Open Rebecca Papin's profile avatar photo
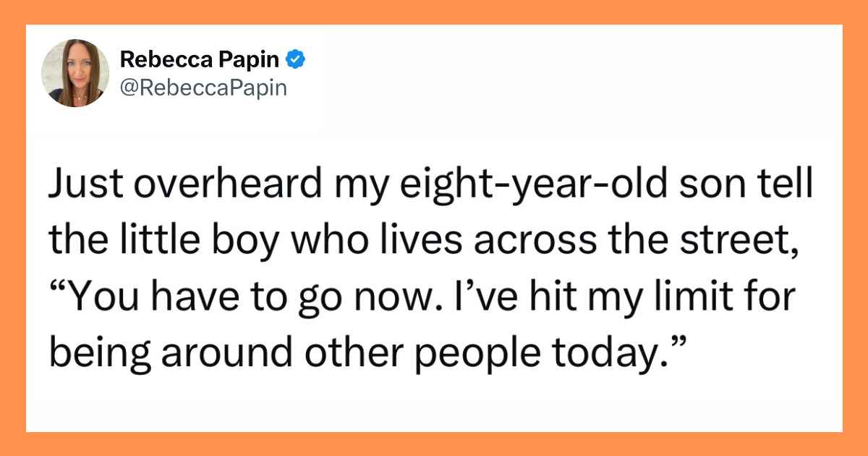The image size is (868, 456). [75, 74]
